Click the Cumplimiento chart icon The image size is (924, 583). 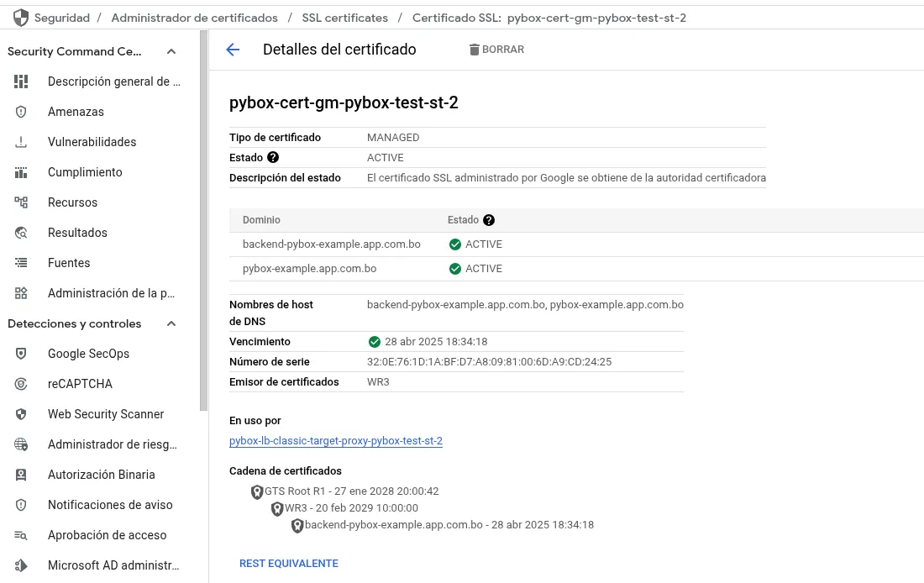tap(21, 172)
